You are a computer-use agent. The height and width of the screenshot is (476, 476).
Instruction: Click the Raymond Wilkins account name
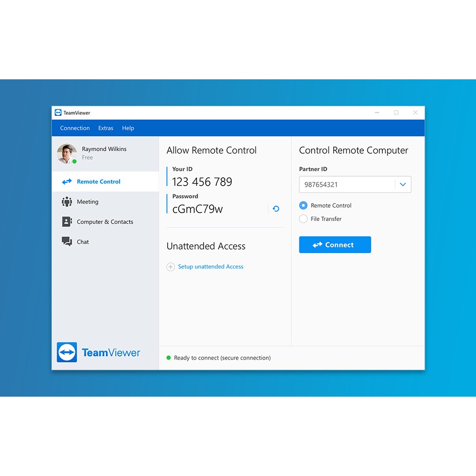tap(104, 149)
